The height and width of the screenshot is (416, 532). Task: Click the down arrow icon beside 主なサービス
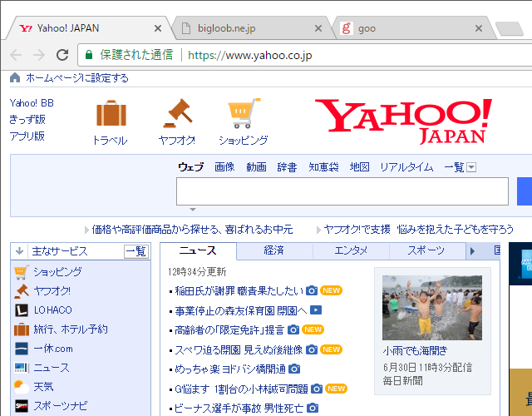tap(19, 251)
